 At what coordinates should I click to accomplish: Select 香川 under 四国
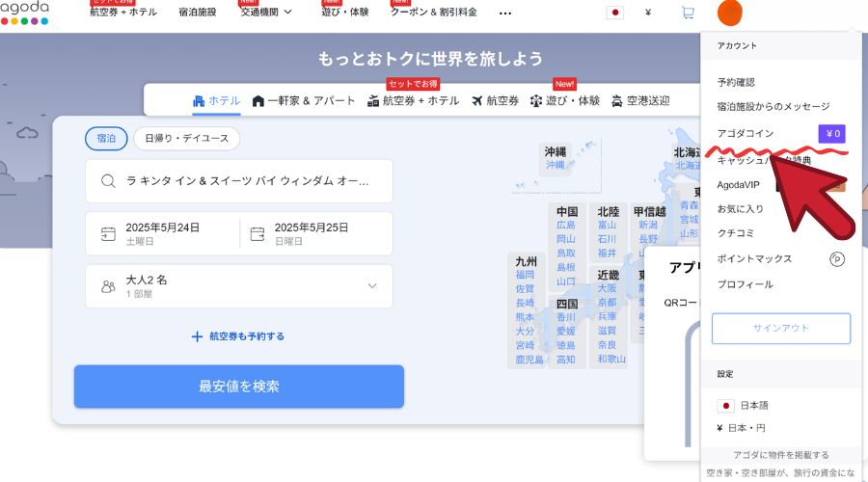(x=566, y=317)
